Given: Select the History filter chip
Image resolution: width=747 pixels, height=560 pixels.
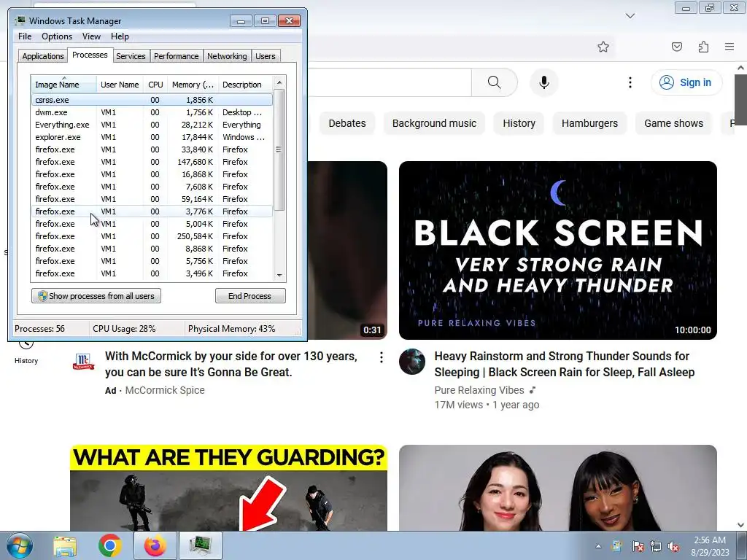Looking at the screenshot, I should point(519,123).
